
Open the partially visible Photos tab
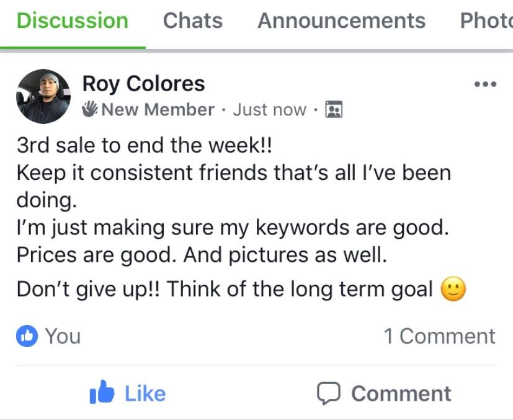click(x=486, y=21)
